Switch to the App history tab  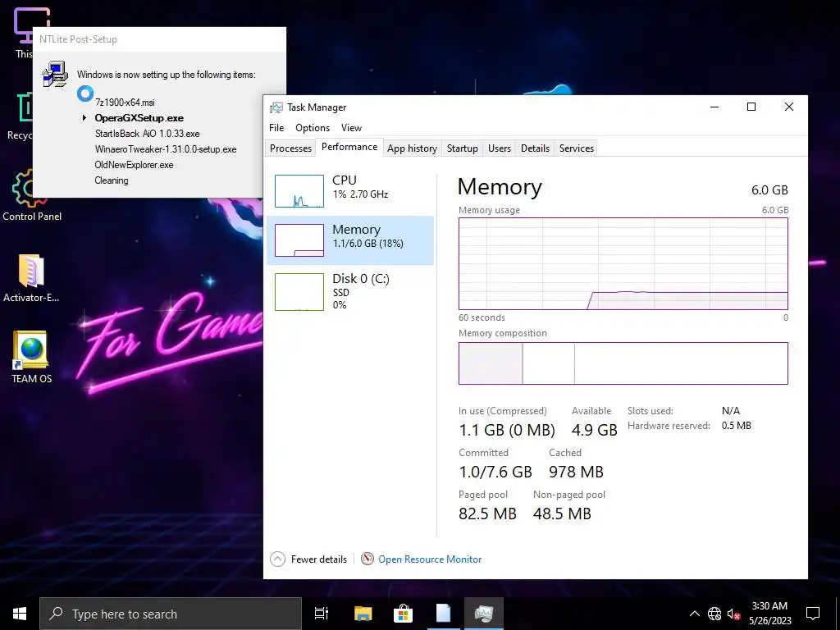pyautogui.click(x=412, y=148)
